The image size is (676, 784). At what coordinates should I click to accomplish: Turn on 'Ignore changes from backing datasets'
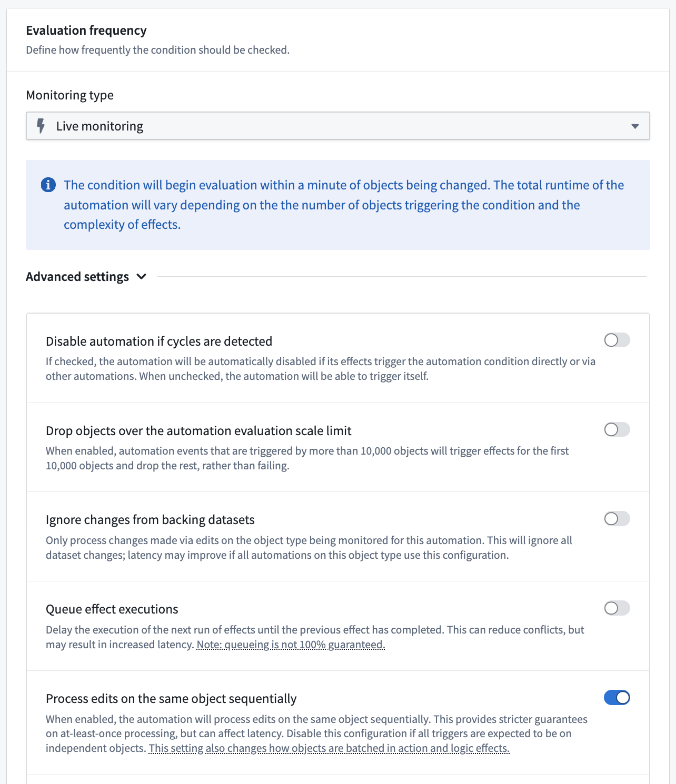click(x=617, y=518)
